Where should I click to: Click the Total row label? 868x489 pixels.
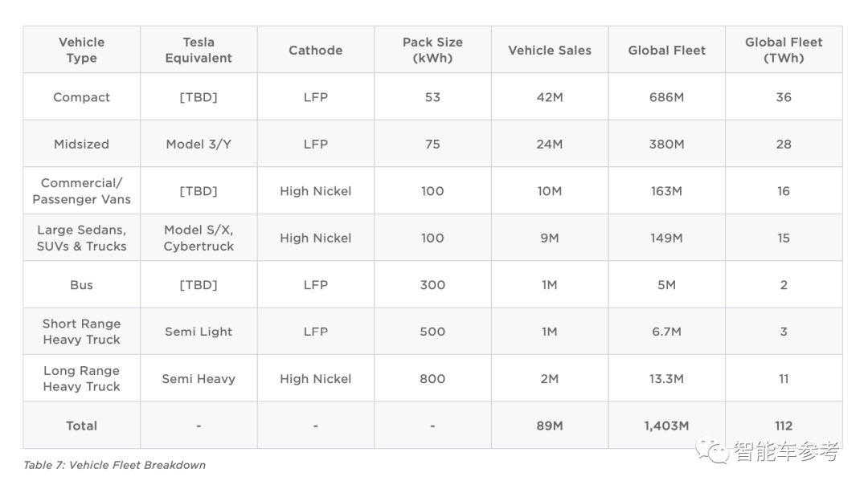81,426
